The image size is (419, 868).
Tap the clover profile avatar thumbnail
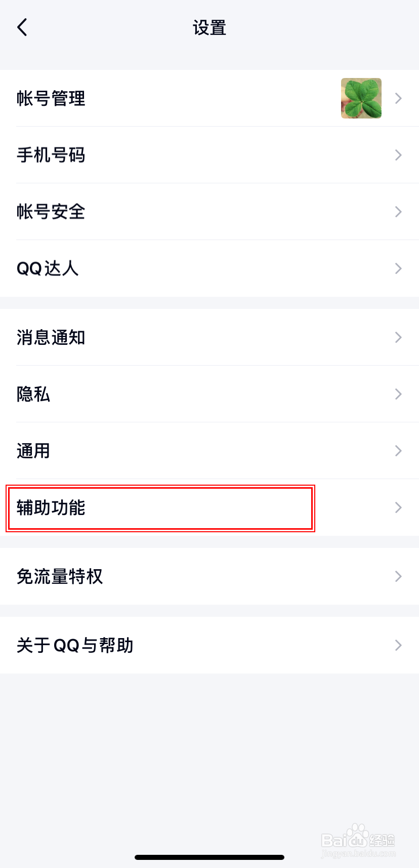pos(361,98)
